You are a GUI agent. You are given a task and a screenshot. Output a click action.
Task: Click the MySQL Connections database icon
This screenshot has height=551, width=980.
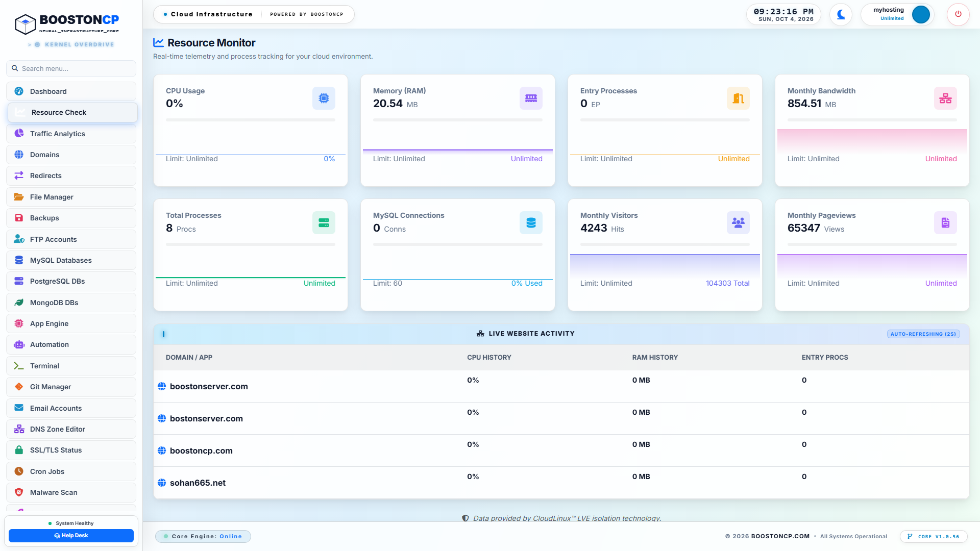coord(531,222)
